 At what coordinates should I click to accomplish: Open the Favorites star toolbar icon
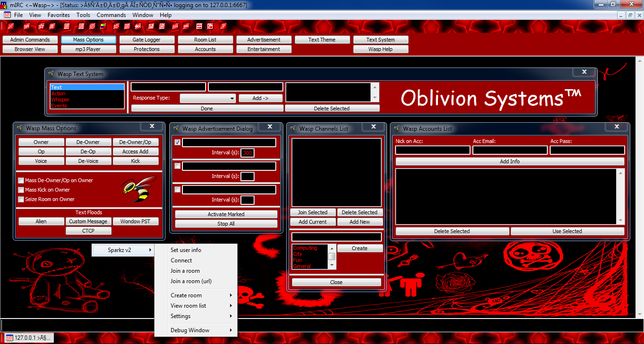pos(41,26)
